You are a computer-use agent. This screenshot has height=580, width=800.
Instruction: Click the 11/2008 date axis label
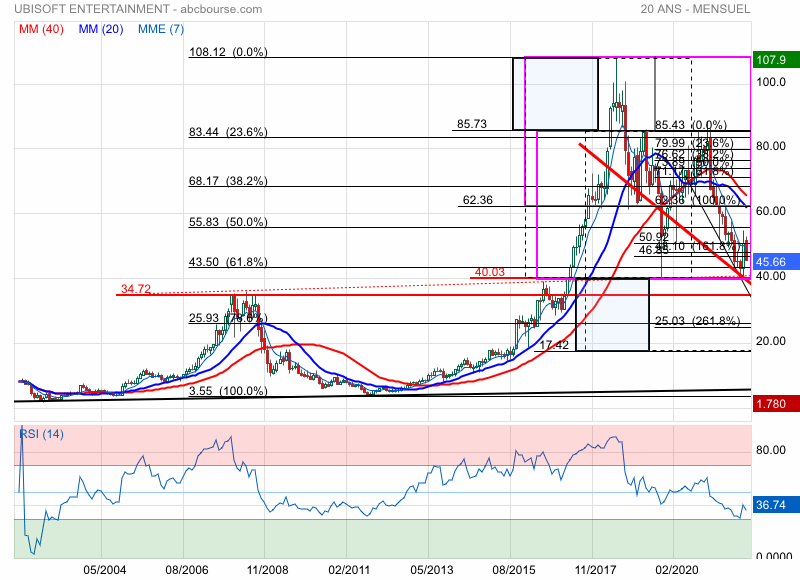pos(267,569)
